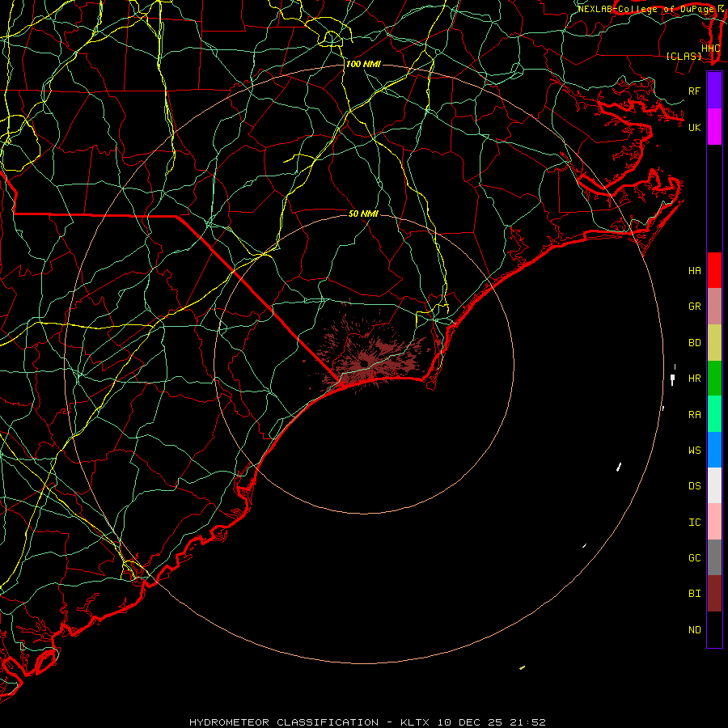Click the blue WS legend color swatch

click(714, 450)
